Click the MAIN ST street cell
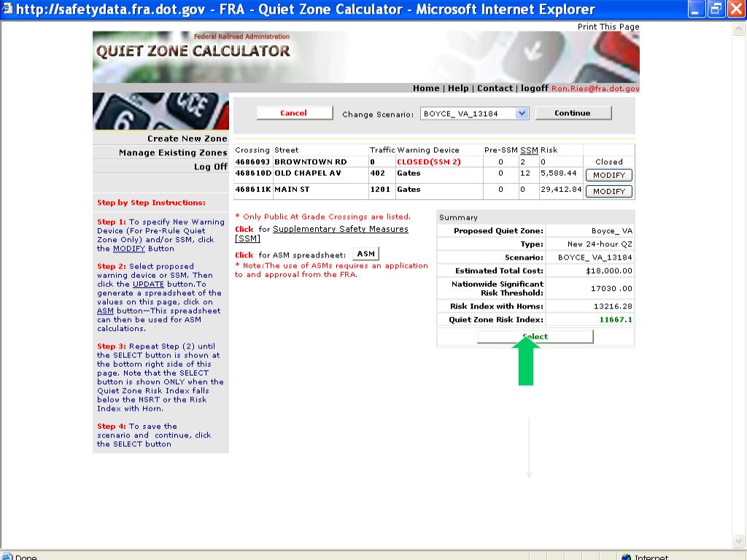747x560 pixels. (292, 190)
